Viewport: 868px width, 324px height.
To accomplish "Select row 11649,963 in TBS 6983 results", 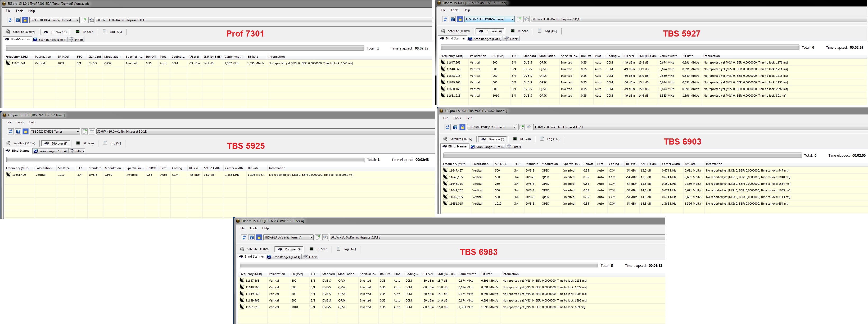I will click(451, 300).
